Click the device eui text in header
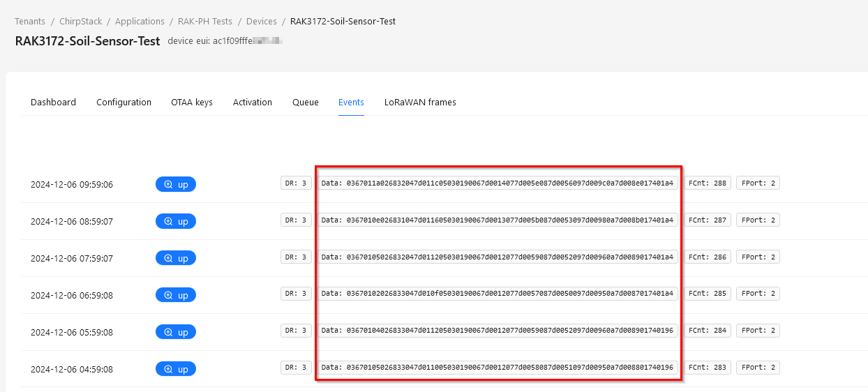 [225, 41]
